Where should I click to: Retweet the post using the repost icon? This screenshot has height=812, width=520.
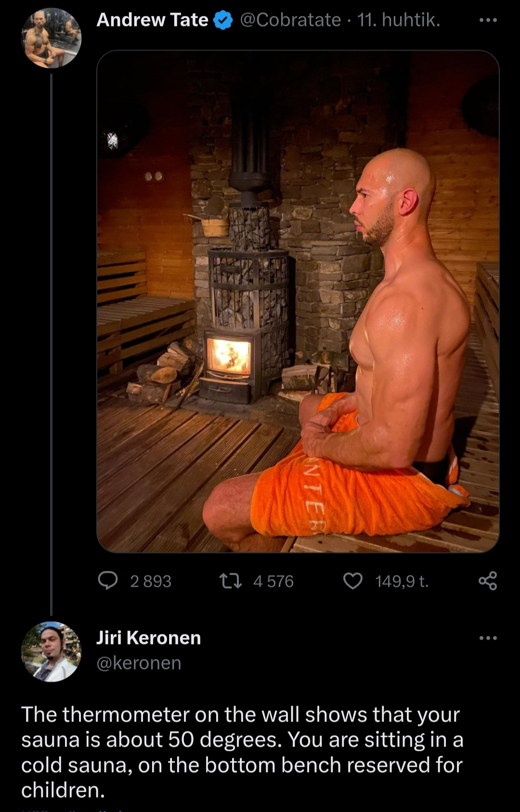tap(230, 581)
